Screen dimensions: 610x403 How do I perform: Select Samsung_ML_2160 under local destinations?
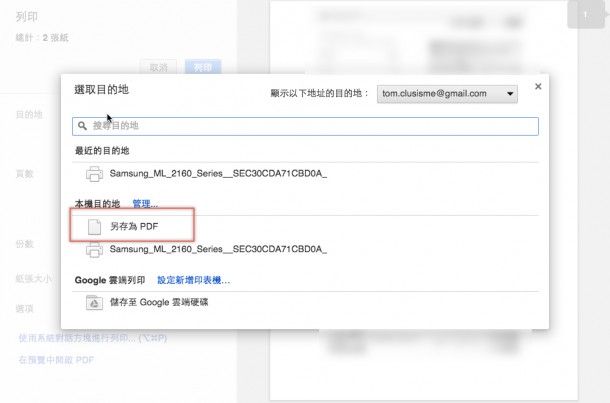click(x=305, y=249)
